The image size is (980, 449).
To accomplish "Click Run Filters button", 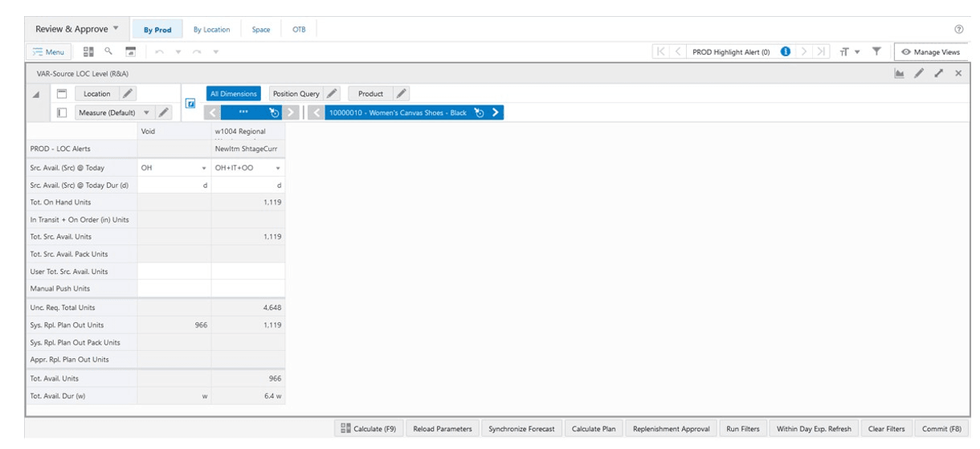I will [744, 429].
